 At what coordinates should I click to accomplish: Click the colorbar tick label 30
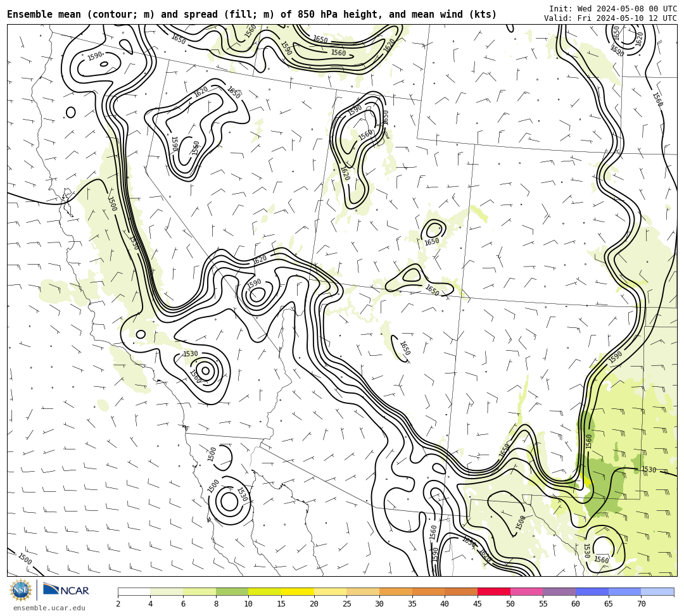click(379, 604)
